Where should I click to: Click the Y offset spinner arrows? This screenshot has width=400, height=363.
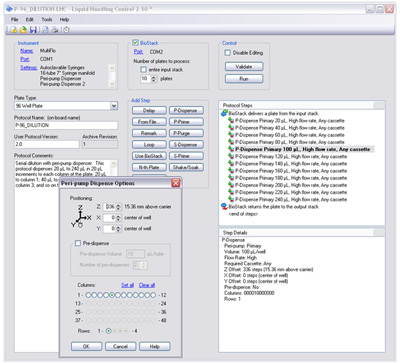(118, 229)
